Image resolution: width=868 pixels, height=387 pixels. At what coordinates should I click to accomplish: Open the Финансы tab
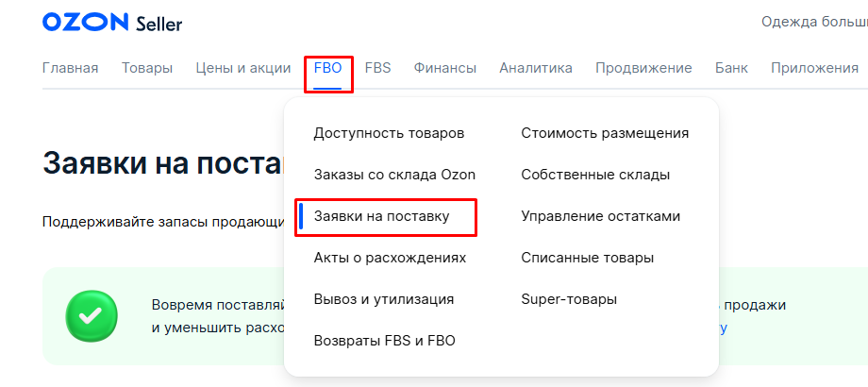tap(444, 68)
